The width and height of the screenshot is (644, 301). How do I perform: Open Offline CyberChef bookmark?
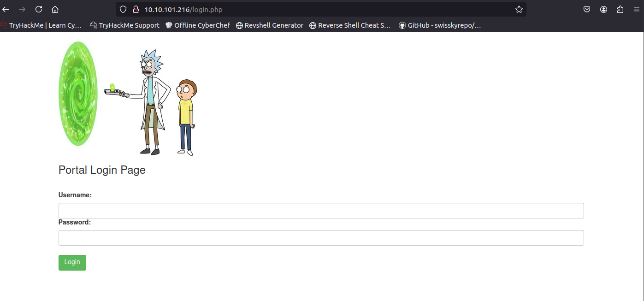click(198, 25)
